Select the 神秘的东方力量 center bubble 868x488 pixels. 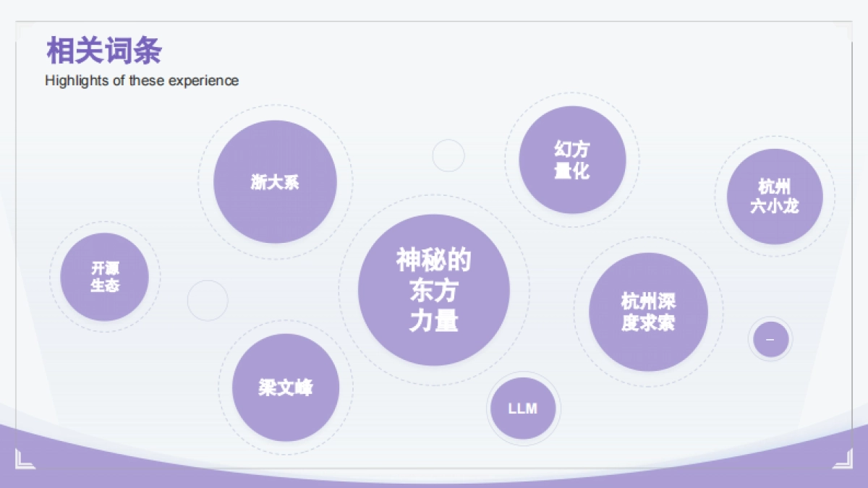click(433, 289)
